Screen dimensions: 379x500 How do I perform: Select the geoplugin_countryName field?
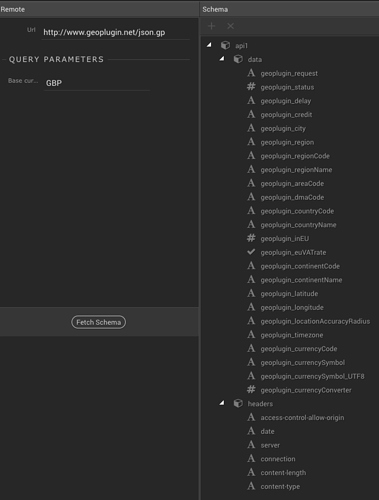pyautogui.click(x=298, y=225)
